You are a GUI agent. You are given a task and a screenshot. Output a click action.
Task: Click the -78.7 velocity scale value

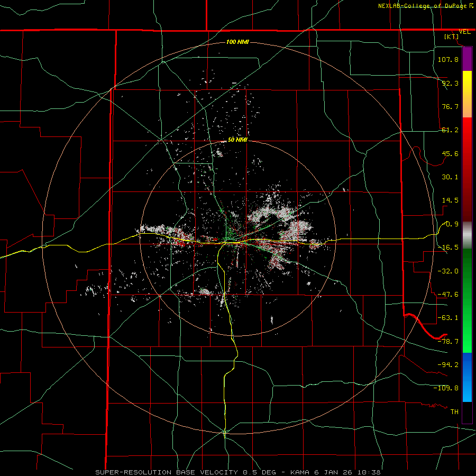click(x=448, y=342)
